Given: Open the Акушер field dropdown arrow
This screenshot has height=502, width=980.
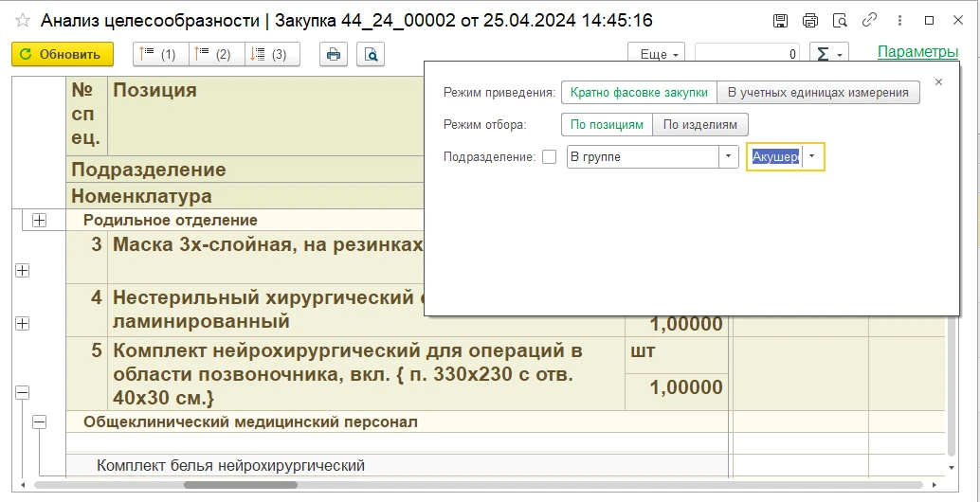Looking at the screenshot, I should click(812, 156).
